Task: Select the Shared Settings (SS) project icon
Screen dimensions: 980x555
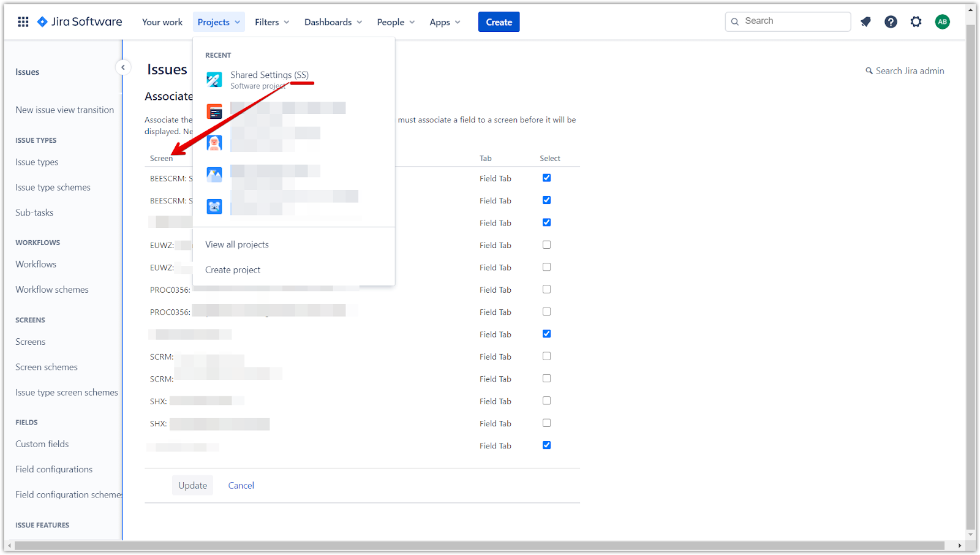Action: point(214,80)
